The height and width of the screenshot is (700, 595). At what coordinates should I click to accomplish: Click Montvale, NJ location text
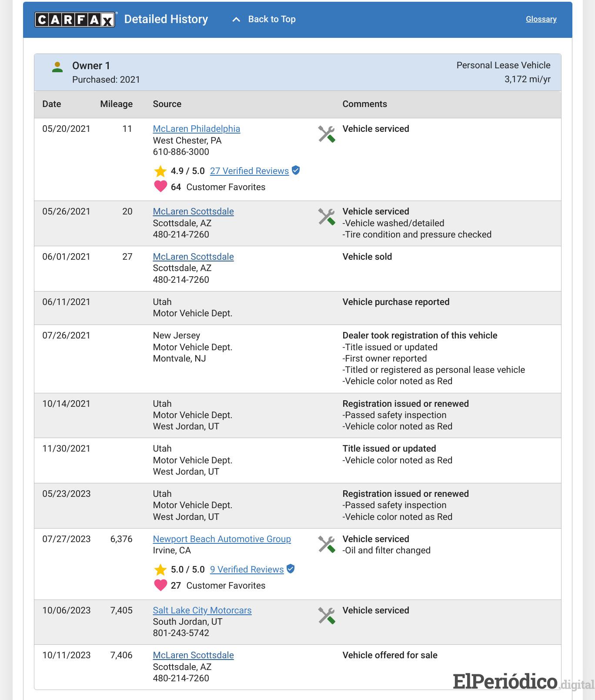tap(179, 358)
